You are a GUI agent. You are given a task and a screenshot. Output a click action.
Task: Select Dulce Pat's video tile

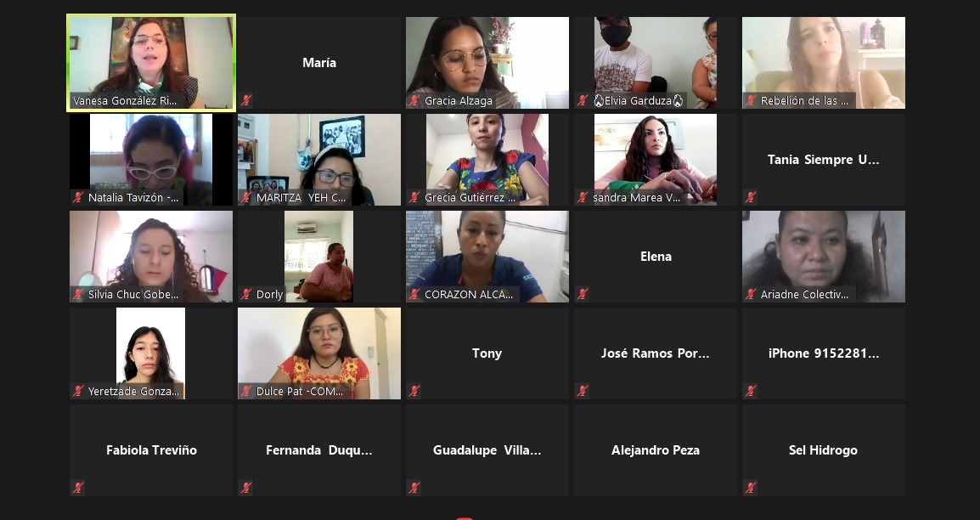(x=319, y=353)
